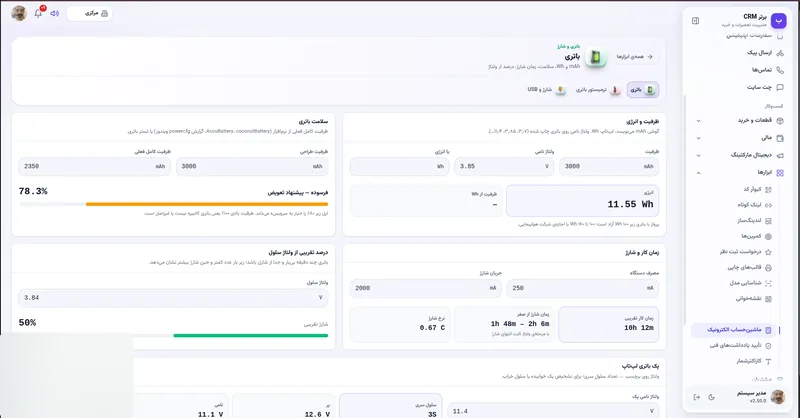Click the 10h 12m runtime result
Viewport: 800px width, 418px height.
tap(639, 328)
